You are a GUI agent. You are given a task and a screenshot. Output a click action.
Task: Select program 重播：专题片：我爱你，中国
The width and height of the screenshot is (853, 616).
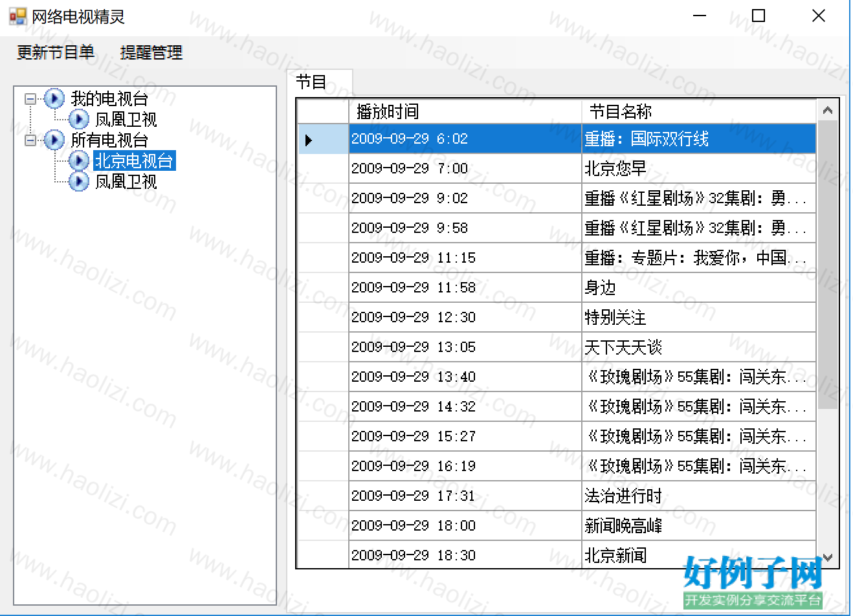point(699,258)
